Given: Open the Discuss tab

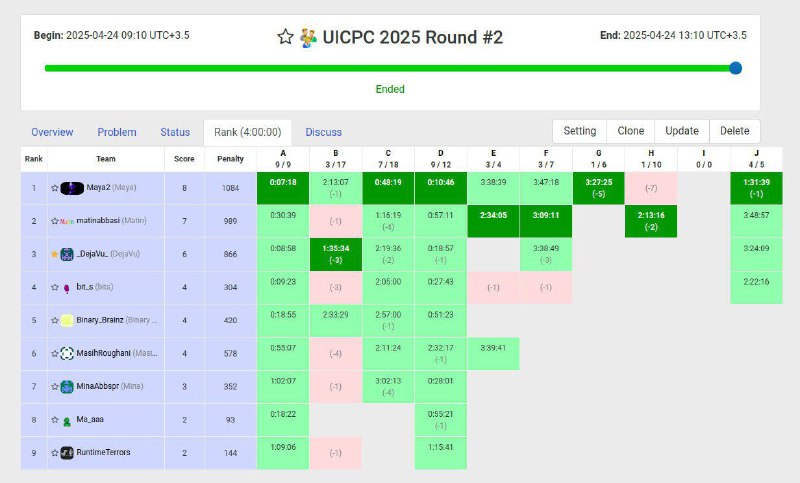Looking at the screenshot, I should tap(323, 132).
